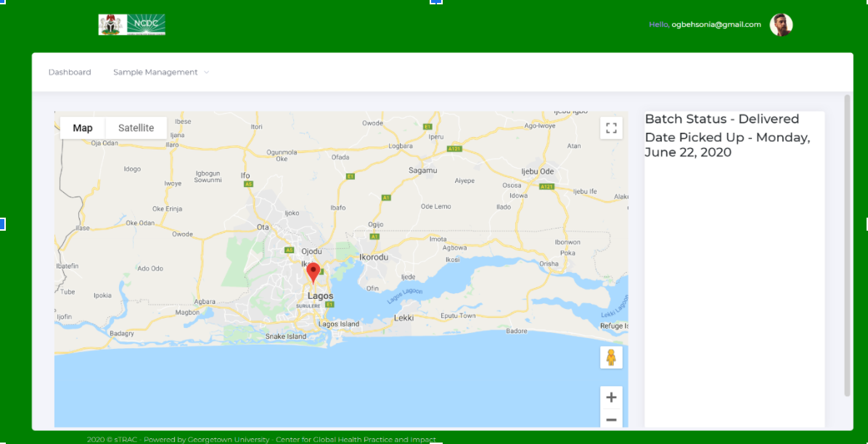Click the Ofada label on map

coord(340,157)
